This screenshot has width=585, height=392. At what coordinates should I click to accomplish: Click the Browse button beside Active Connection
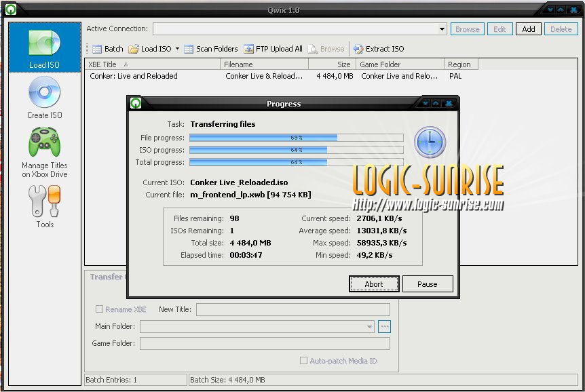[468, 29]
